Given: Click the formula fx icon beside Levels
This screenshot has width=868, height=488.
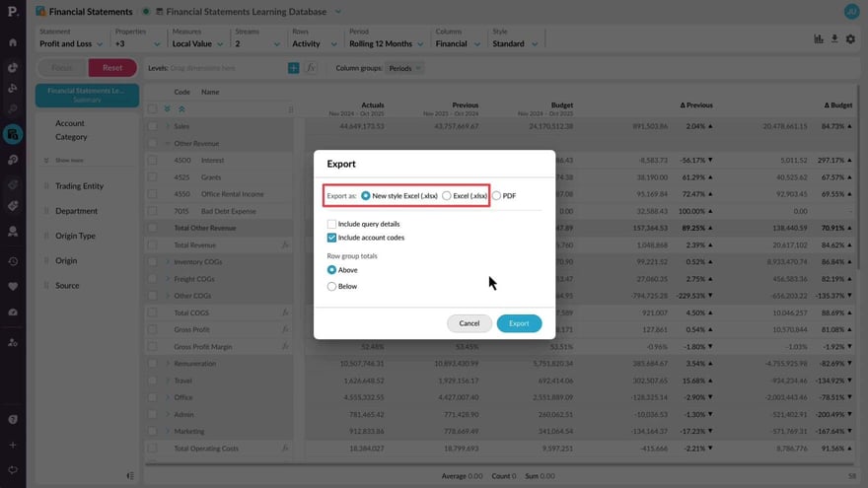Looking at the screenshot, I should (311, 68).
